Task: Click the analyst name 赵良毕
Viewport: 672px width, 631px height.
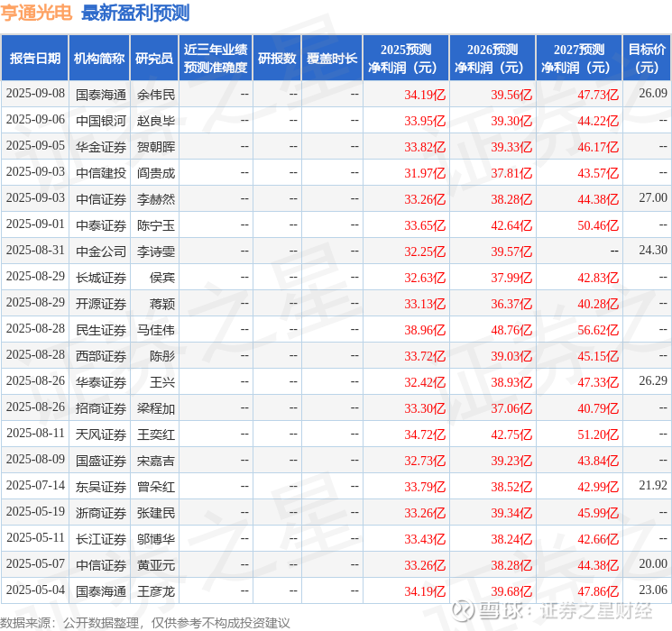Action: [x=156, y=121]
